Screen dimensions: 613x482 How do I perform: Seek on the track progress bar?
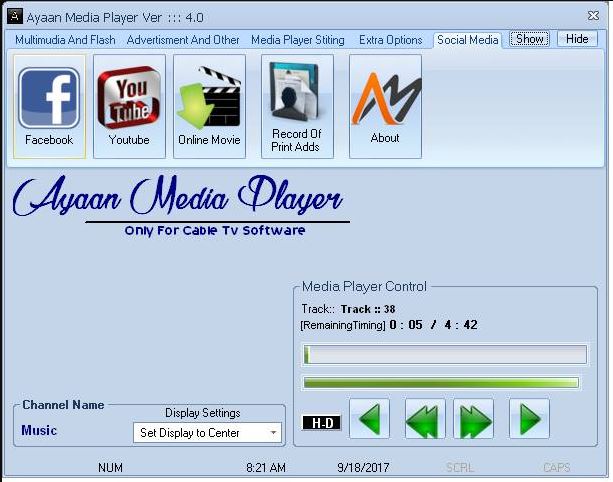(445, 354)
